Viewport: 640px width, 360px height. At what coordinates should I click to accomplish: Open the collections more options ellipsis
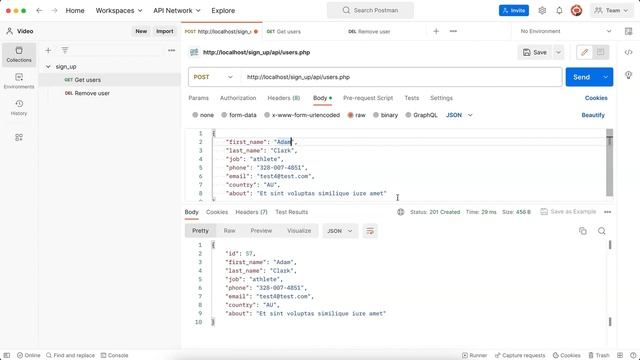[x=171, y=50]
